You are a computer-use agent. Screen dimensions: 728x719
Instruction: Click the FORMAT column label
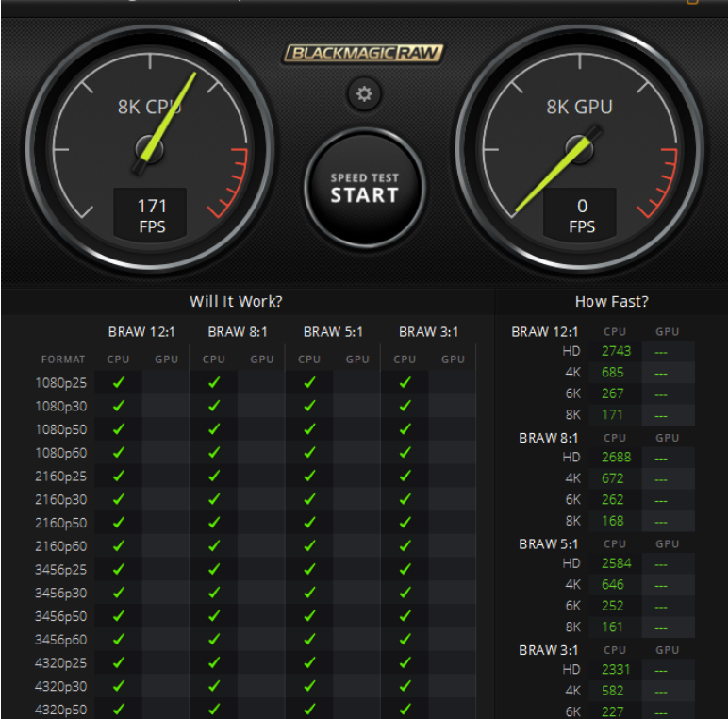pos(63,359)
